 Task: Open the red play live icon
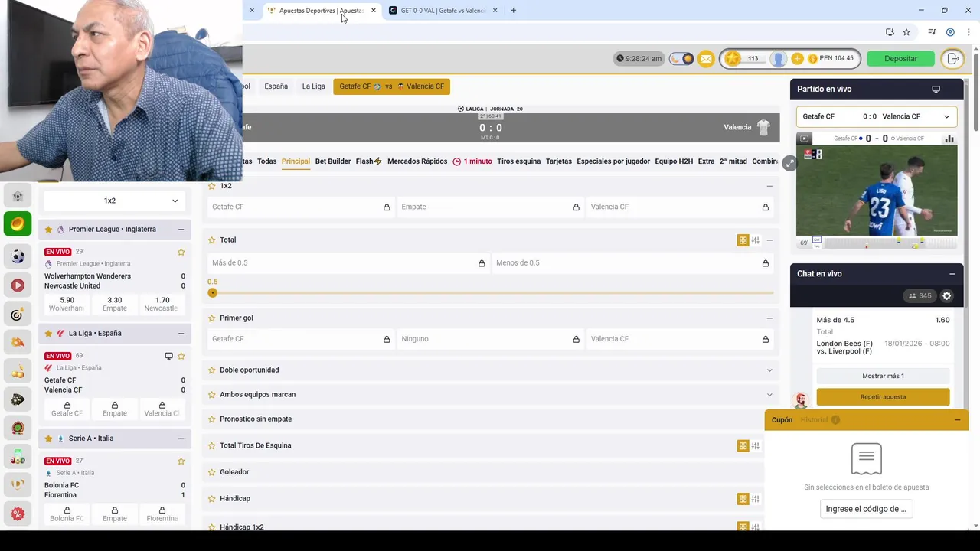18,285
